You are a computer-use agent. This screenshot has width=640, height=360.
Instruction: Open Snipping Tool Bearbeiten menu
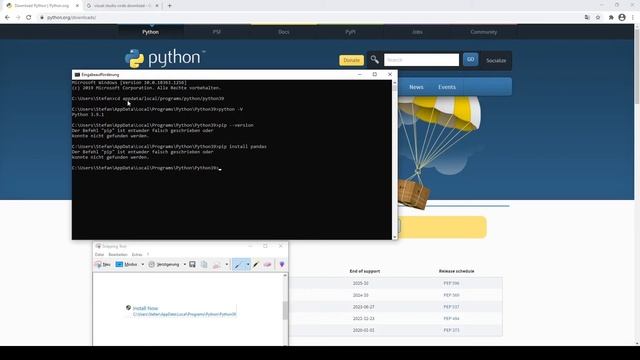tap(118, 255)
